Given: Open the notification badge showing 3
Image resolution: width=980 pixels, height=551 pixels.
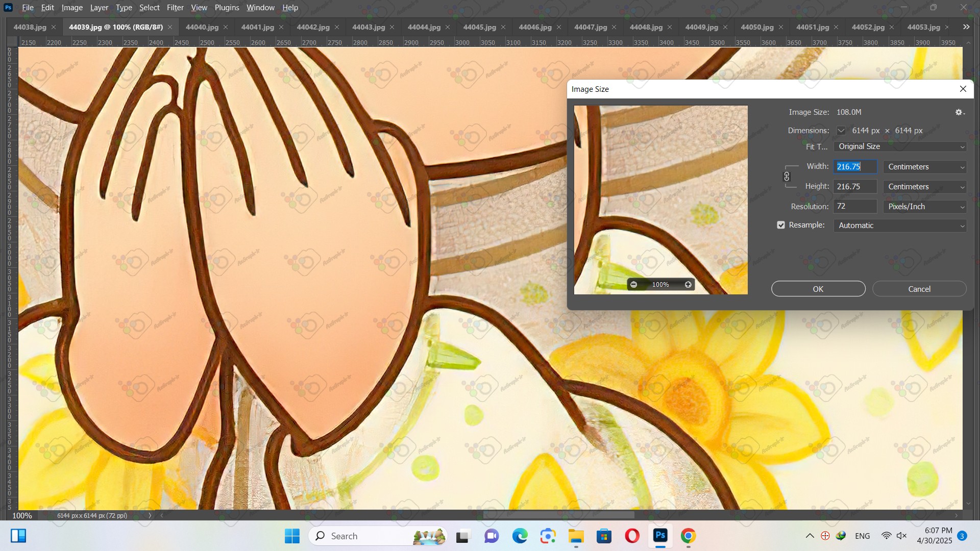Looking at the screenshot, I should 962,536.
